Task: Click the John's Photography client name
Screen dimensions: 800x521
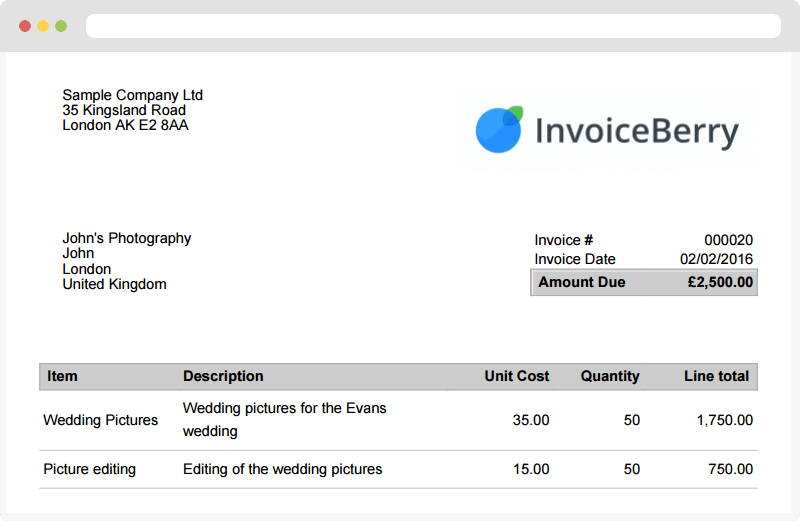Action: [x=126, y=238]
